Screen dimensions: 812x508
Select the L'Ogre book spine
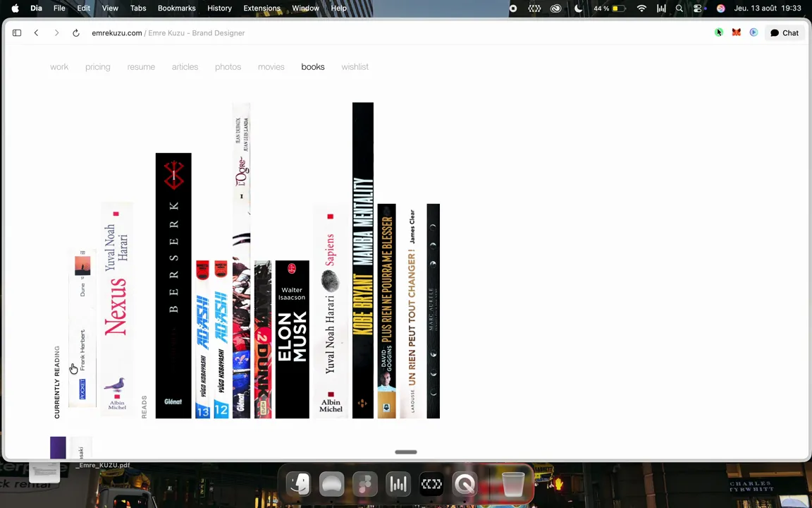(x=241, y=260)
